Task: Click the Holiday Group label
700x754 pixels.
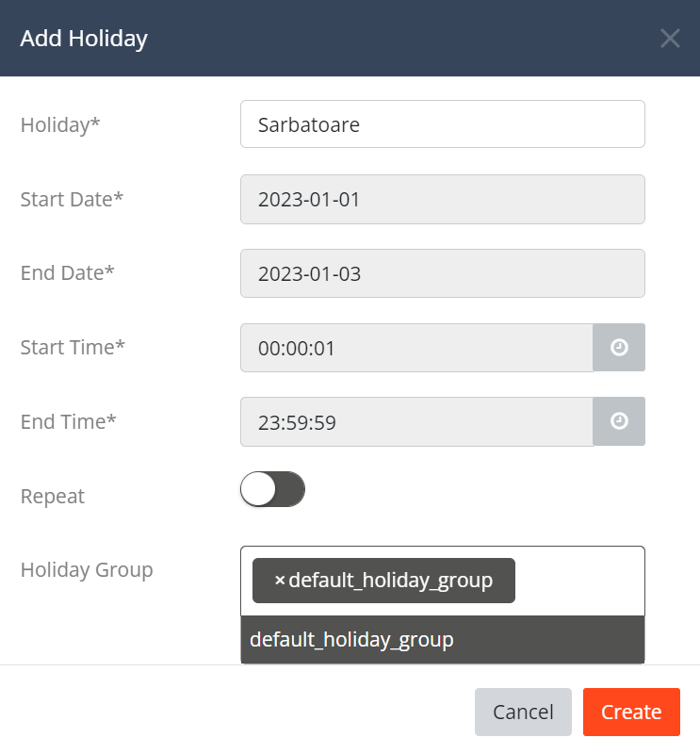Action: coord(87,570)
